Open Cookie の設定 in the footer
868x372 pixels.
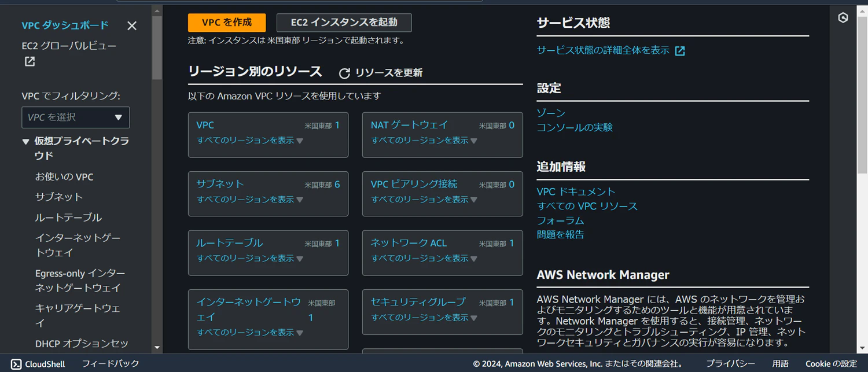(x=831, y=364)
